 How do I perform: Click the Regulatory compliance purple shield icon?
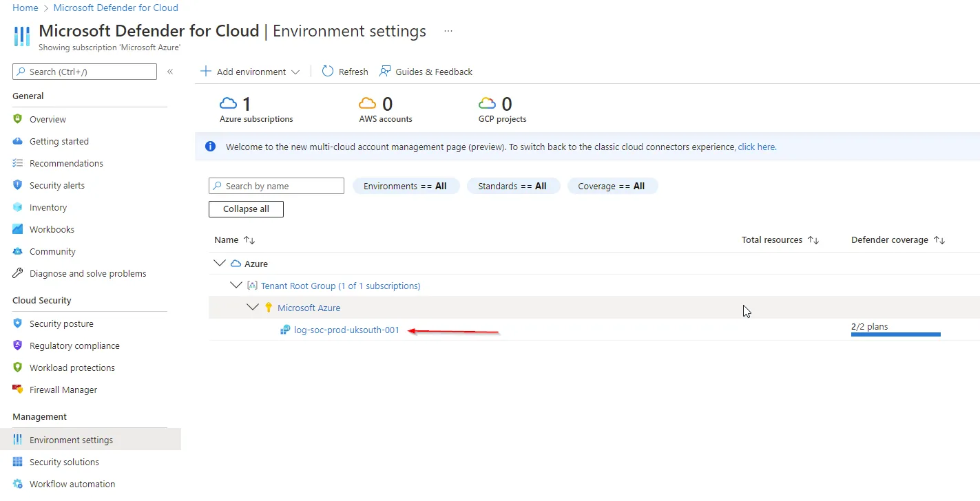tap(18, 345)
